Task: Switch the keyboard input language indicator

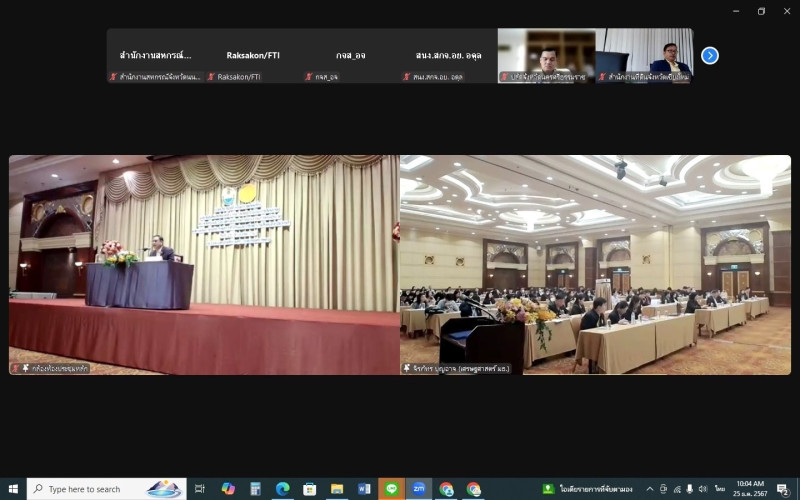Action: (719, 489)
